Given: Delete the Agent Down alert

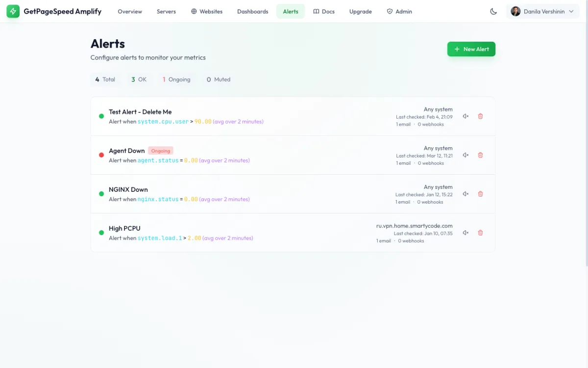Looking at the screenshot, I should tap(480, 155).
